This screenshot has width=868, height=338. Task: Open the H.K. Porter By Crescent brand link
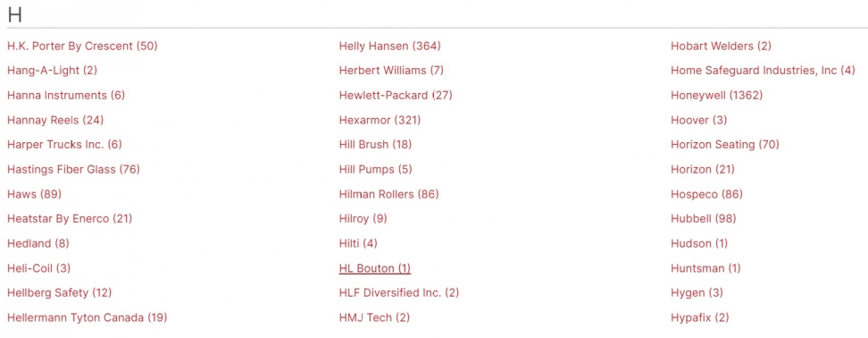[82, 46]
